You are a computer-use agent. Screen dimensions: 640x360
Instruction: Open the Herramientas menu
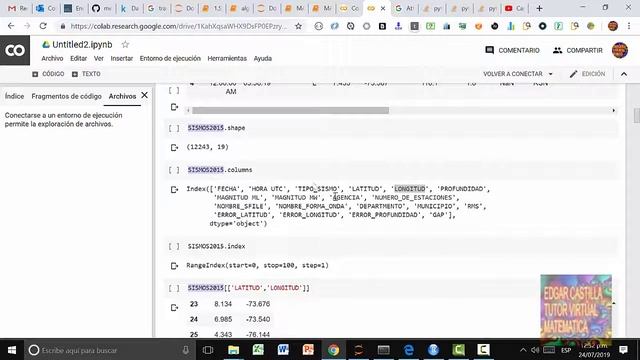pyautogui.click(x=227, y=58)
